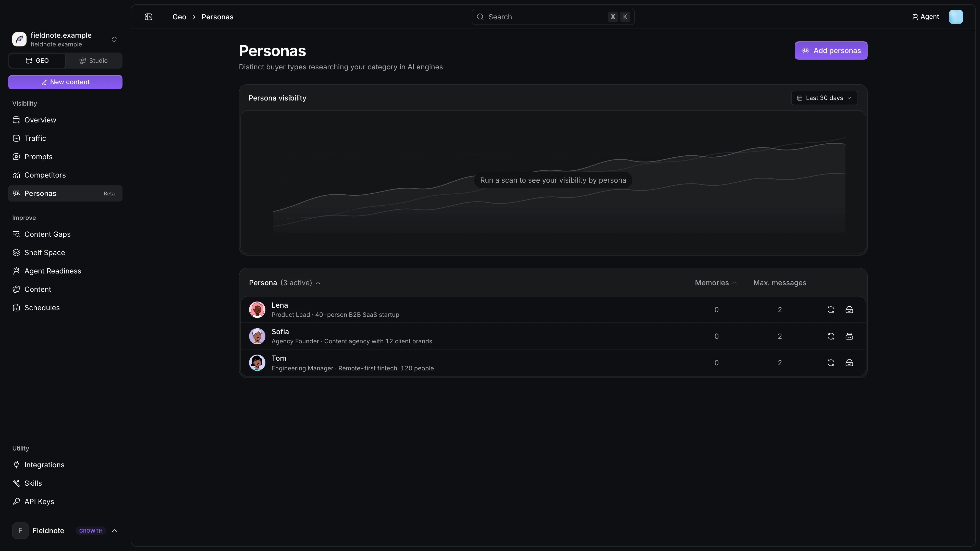The width and height of the screenshot is (980, 551).
Task: Click the Max. messages column header
Action: [x=779, y=283]
